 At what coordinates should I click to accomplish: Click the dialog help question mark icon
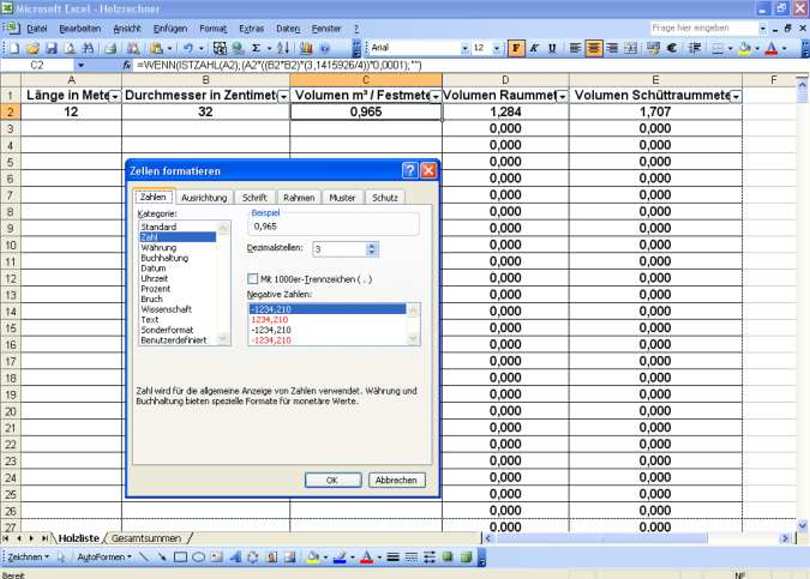(409, 171)
